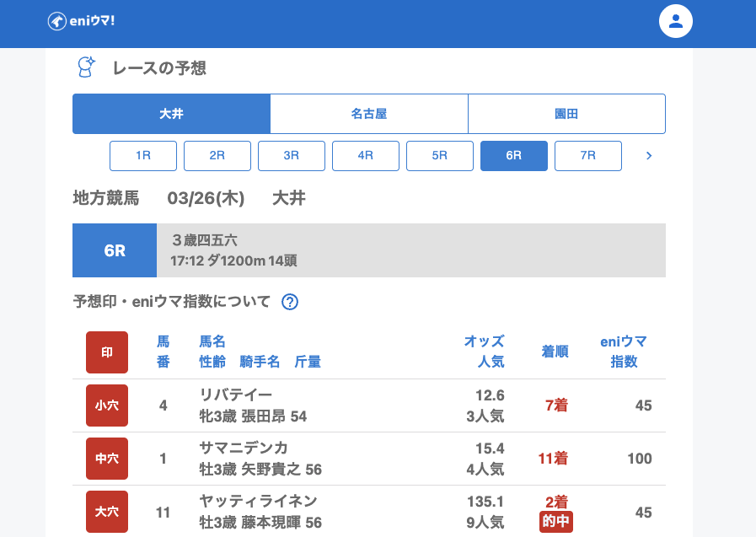Click the race prediction mascot icon
Viewport: 756px width, 537px height.
pos(86,67)
